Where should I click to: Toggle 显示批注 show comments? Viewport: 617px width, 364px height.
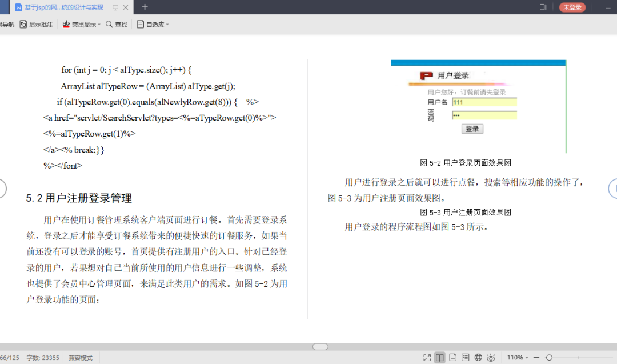pyautogui.click(x=36, y=25)
